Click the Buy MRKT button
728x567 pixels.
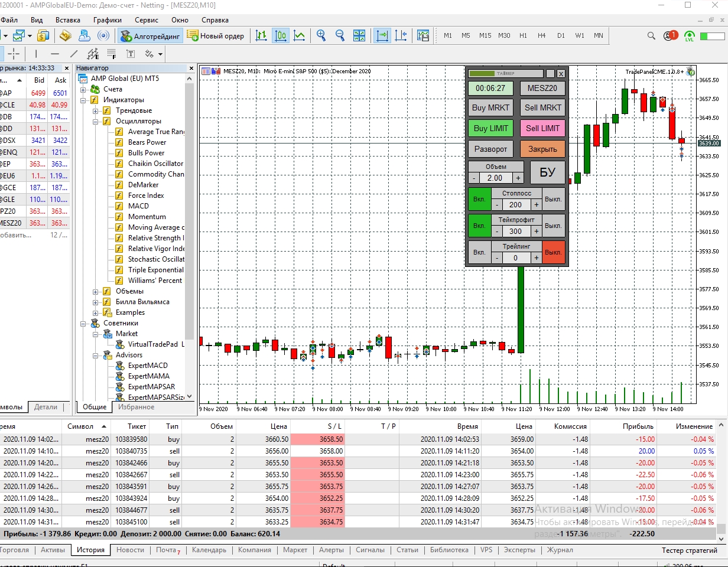[490, 107]
